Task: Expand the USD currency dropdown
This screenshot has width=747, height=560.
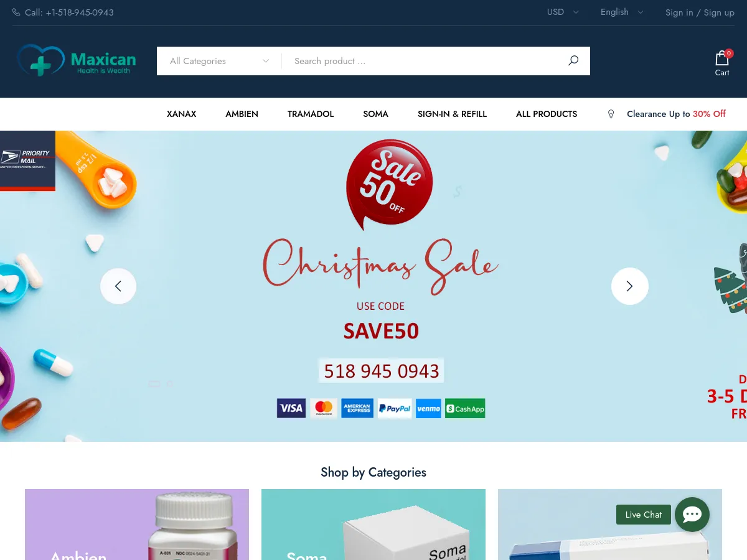Action: (x=563, y=12)
